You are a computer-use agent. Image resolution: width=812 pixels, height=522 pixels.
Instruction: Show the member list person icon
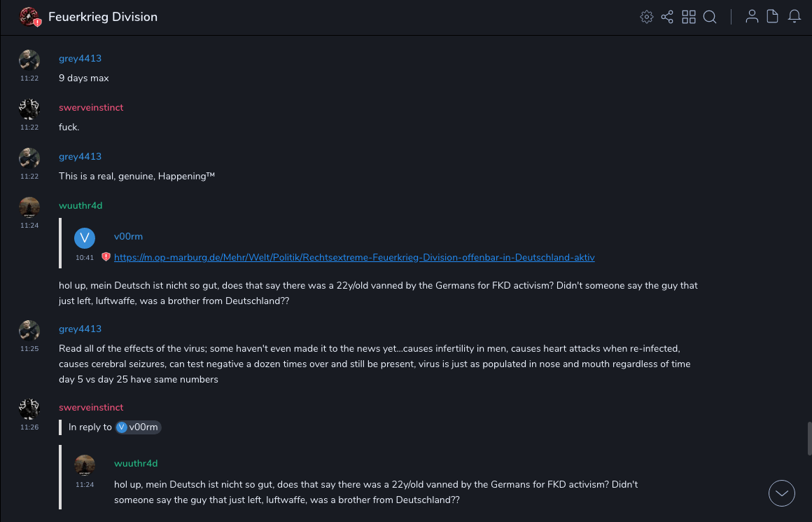pyautogui.click(x=752, y=17)
